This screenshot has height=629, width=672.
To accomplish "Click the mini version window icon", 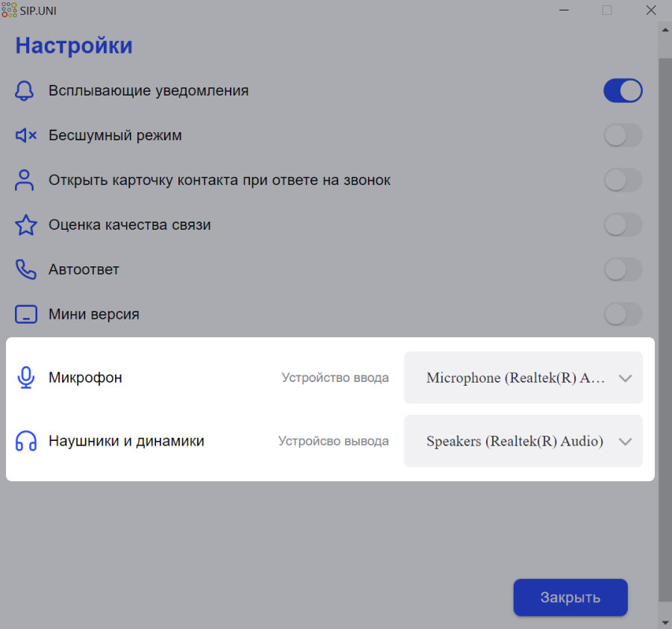I will pyautogui.click(x=26, y=314).
